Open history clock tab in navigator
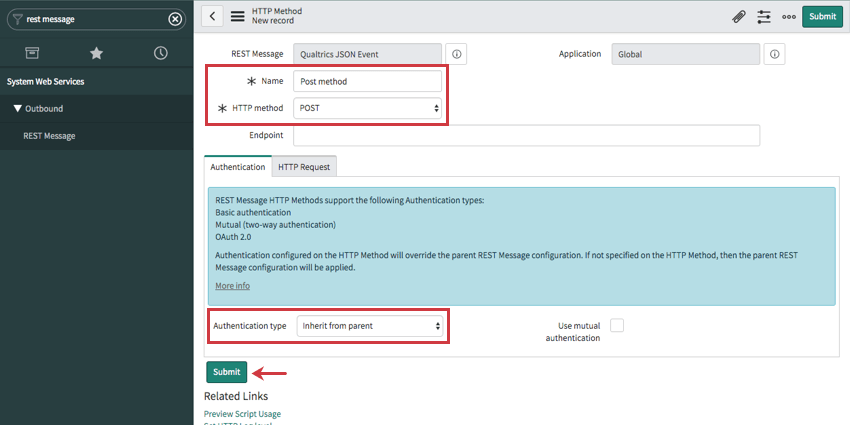850x425 pixels. coord(160,53)
